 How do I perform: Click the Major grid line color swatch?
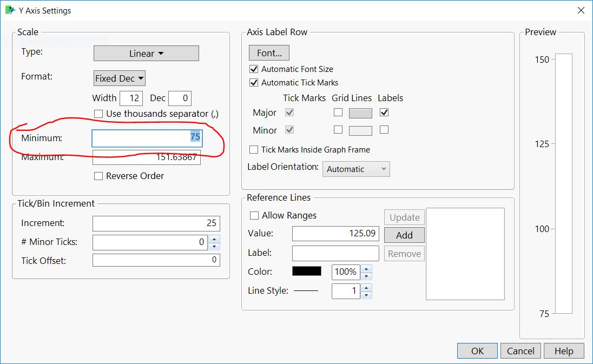[x=360, y=113]
